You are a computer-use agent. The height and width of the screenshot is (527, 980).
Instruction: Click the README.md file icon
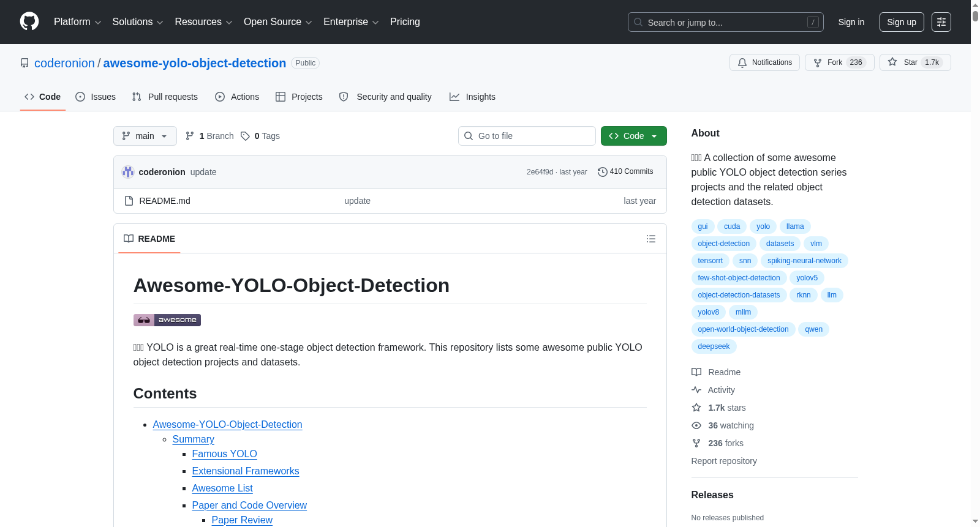129,201
